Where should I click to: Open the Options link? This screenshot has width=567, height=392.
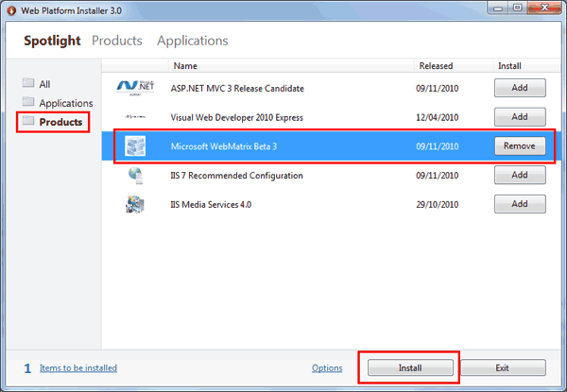(327, 367)
